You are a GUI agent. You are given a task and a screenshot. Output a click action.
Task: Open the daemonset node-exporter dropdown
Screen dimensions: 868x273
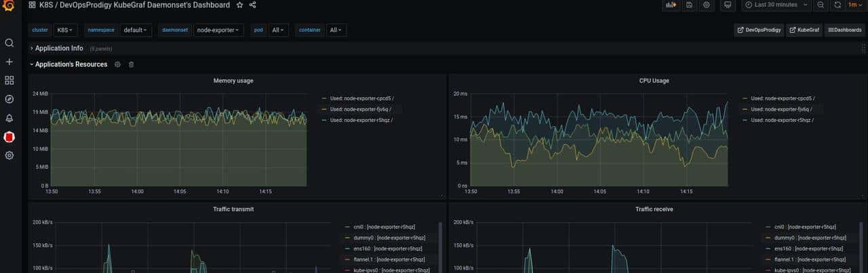click(x=218, y=30)
